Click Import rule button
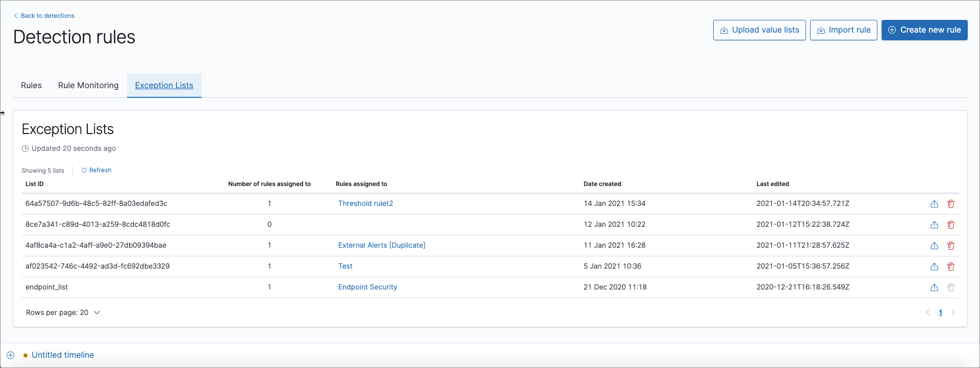 [844, 30]
